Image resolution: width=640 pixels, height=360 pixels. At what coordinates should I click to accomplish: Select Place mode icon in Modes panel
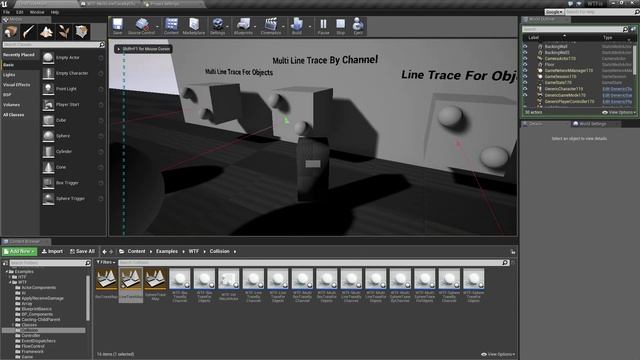pos(11,32)
